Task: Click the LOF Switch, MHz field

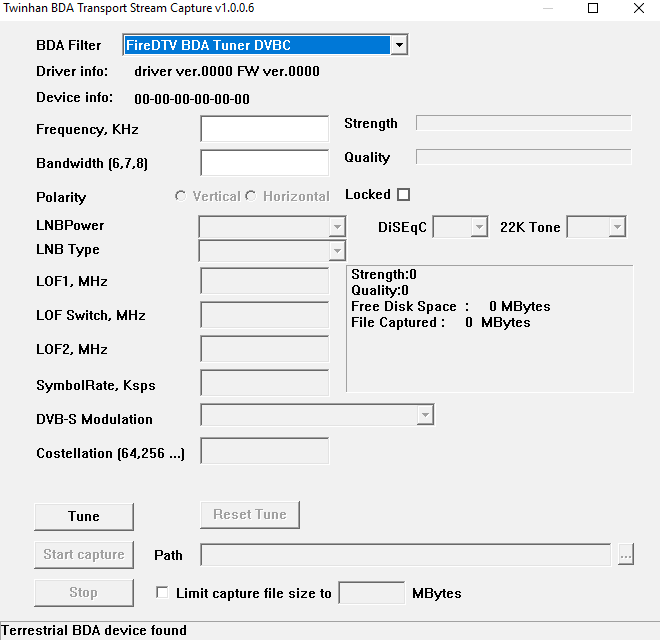Action: 264,315
